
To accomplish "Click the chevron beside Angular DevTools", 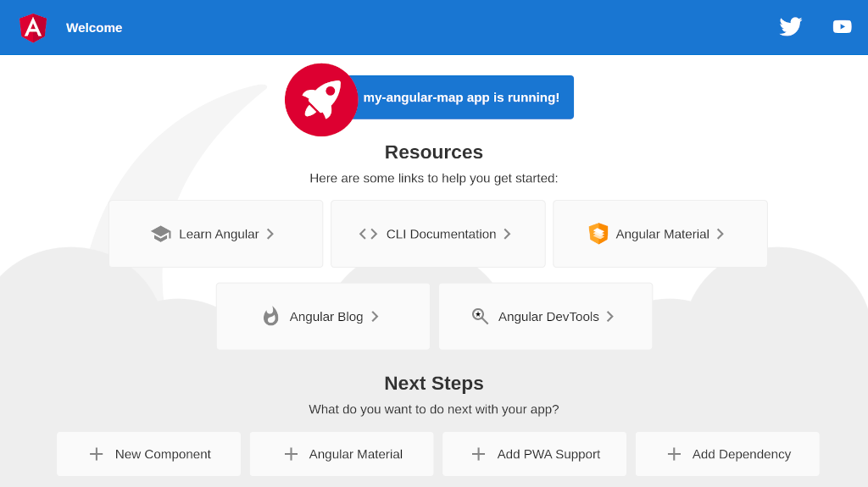I will (x=610, y=317).
